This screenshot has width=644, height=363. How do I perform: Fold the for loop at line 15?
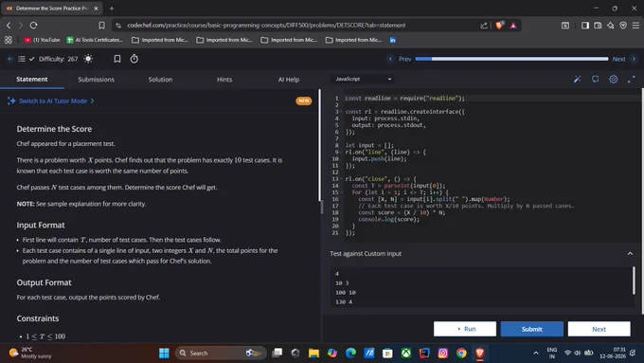point(342,192)
